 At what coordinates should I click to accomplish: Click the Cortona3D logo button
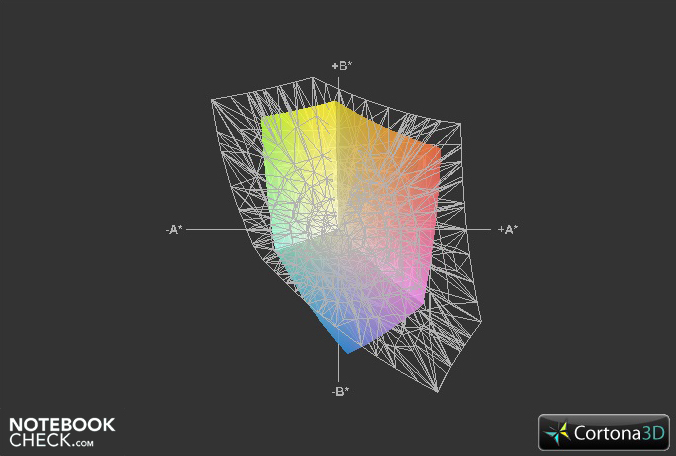604,432
